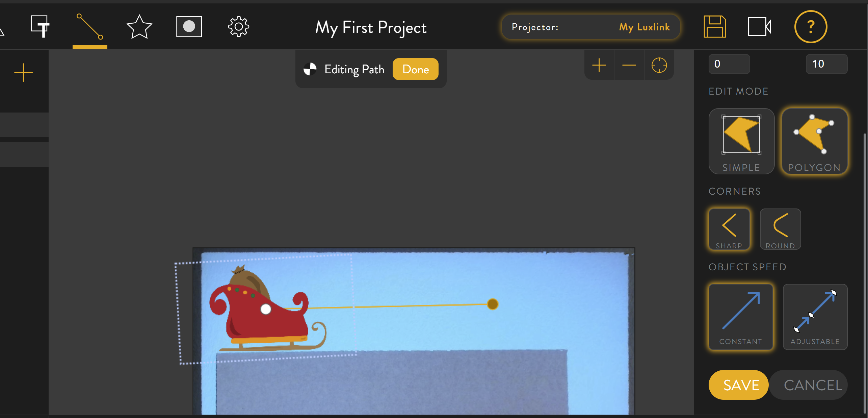
Task: Set object speed to Adjustable
Action: pyautogui.click(x=815, y=317)
